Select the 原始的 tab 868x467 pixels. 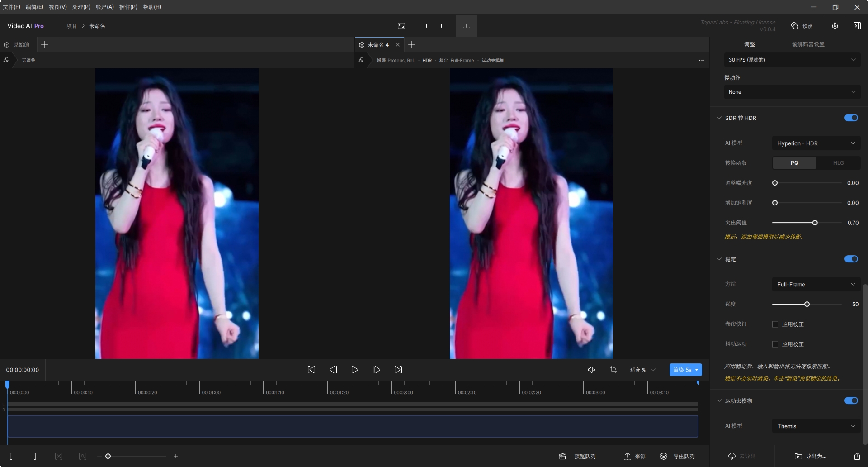[17, 44]
